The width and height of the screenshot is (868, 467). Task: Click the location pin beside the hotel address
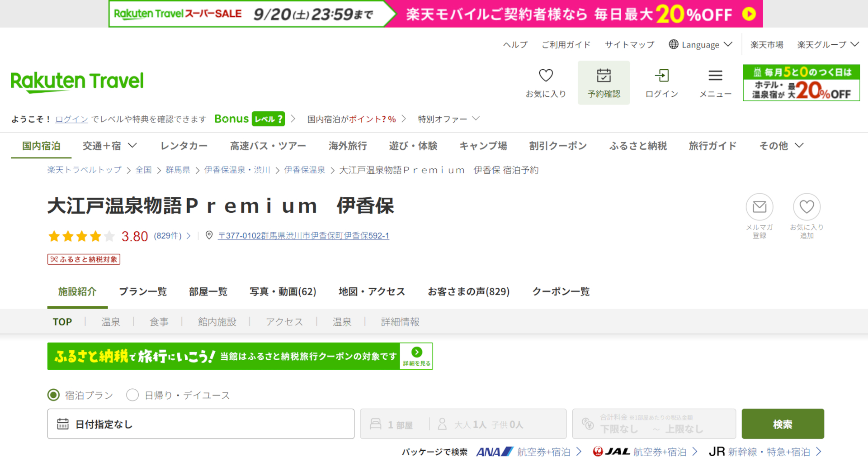point(209,235)
